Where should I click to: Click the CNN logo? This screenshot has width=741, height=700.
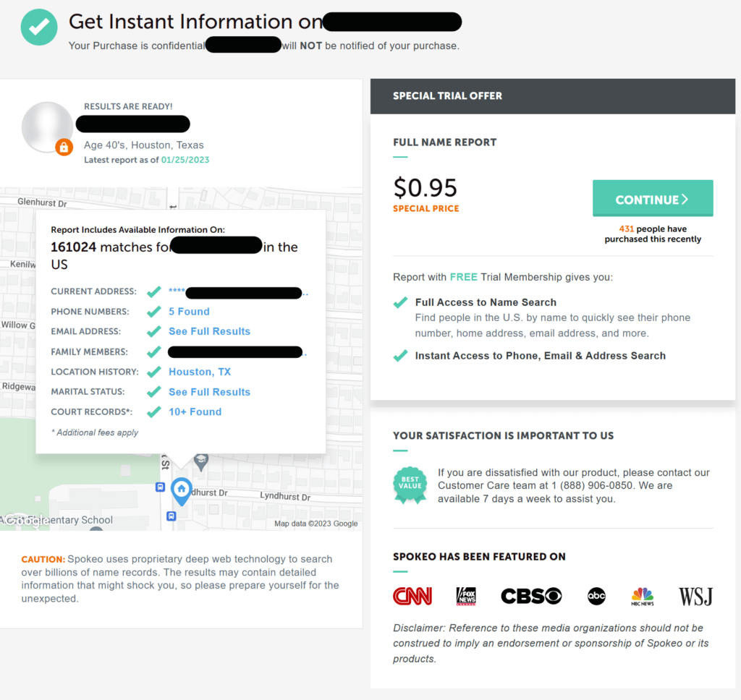click(412, 596)
